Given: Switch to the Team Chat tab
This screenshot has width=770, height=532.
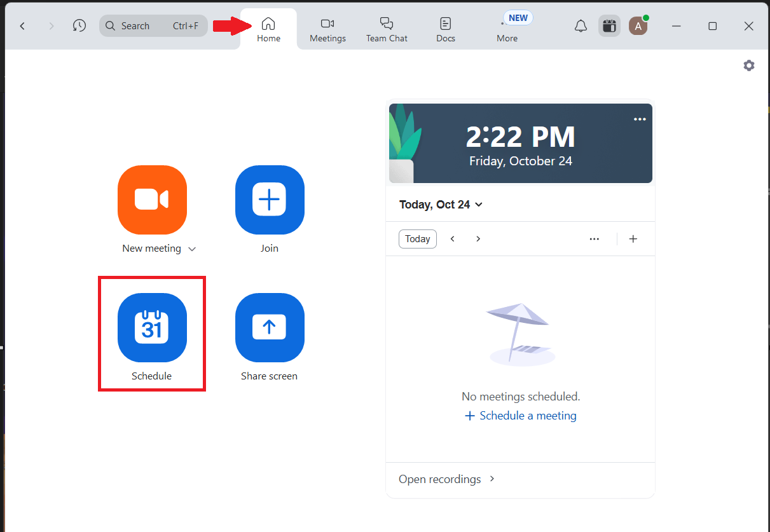Looking at the screenshot, I should (x=387, y=28).
